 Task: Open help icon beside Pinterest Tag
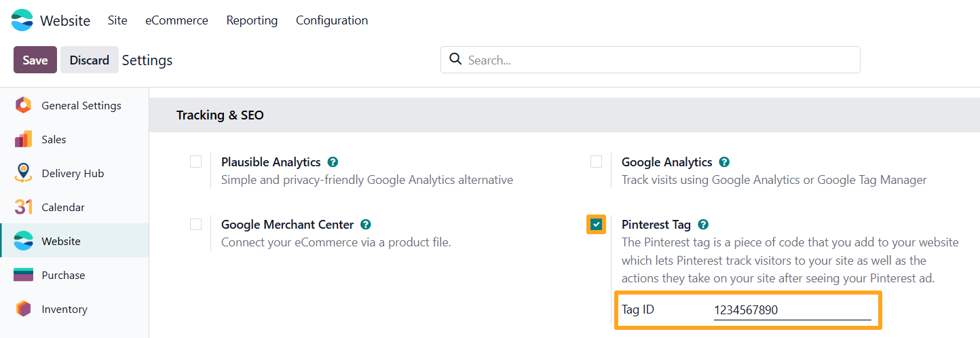(703, 224)
